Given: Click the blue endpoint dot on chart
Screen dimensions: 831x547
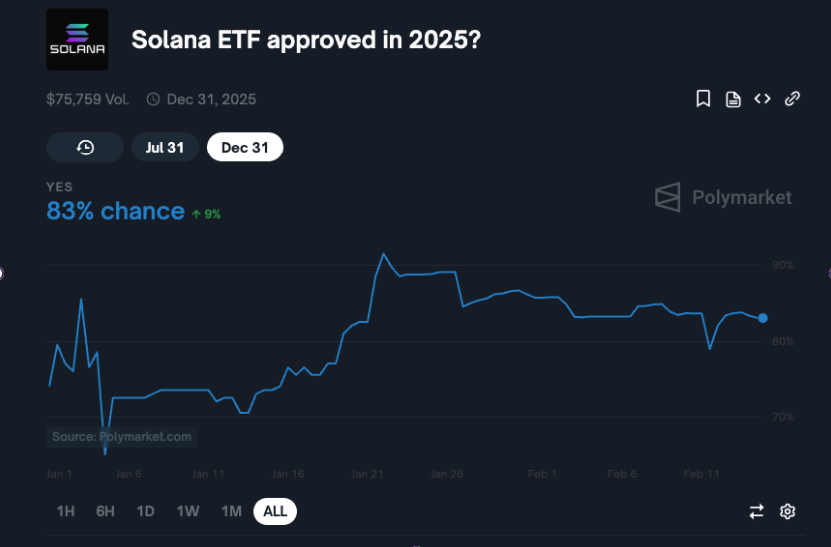Looking at the screenshot, I should tap(763, 318).
